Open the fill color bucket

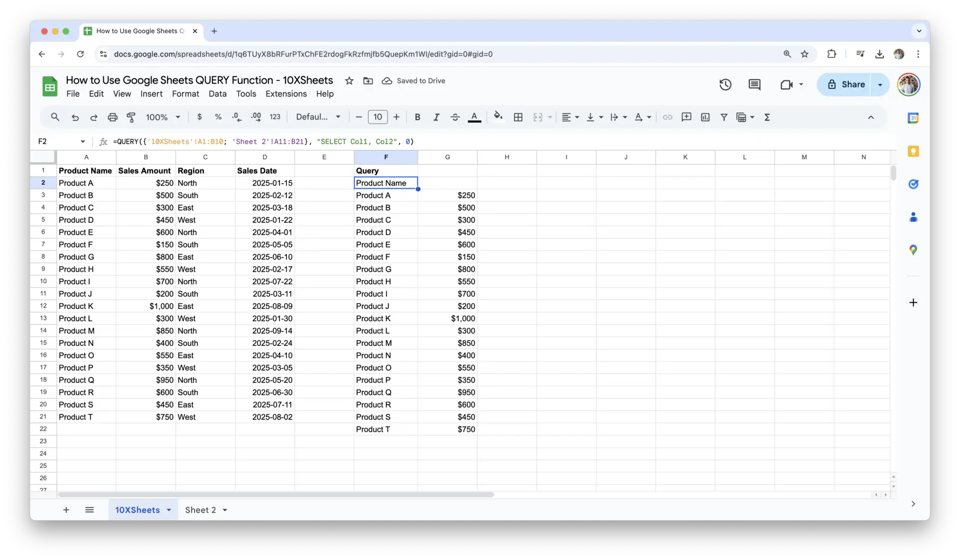498,117
